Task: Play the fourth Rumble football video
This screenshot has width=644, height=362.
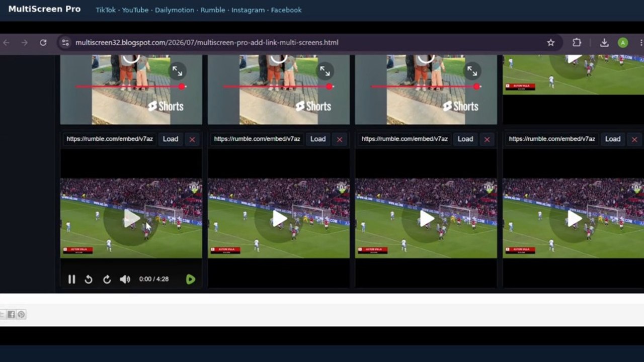Action: tap(574, 218)
